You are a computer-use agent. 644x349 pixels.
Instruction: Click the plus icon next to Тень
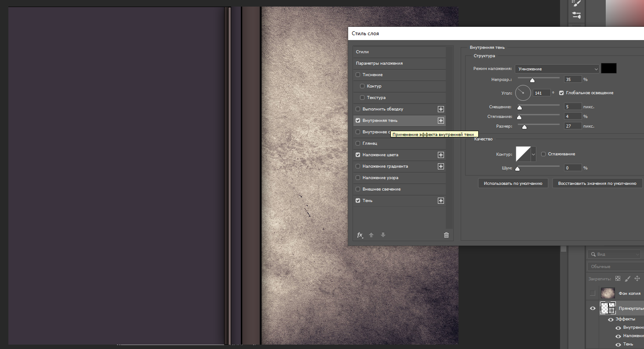(x=441, y=201)
